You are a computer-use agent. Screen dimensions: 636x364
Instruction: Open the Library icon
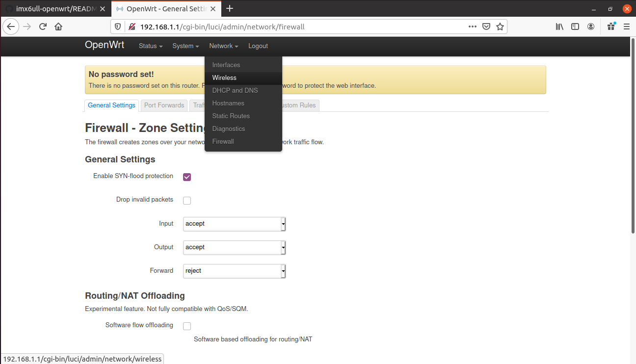559,26
